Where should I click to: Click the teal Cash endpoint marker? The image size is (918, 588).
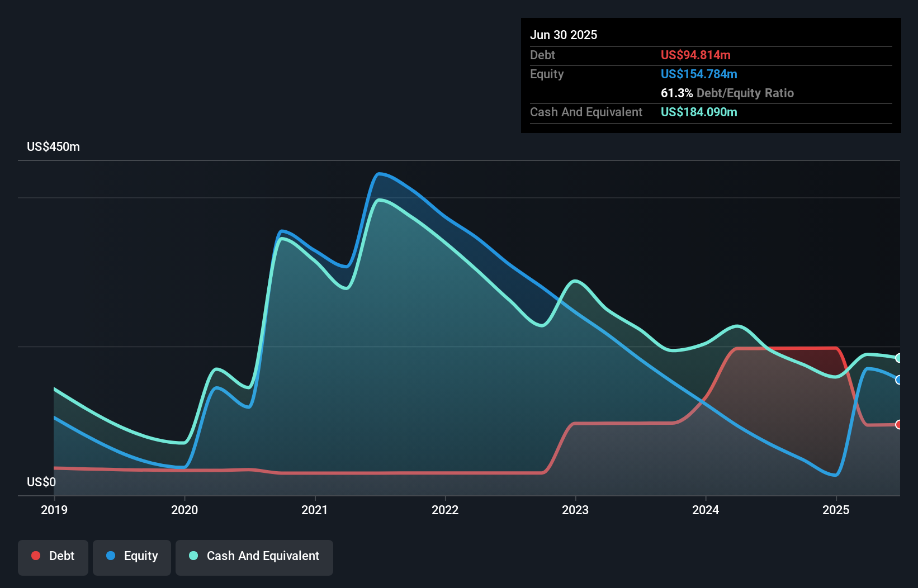click(898, 358)
